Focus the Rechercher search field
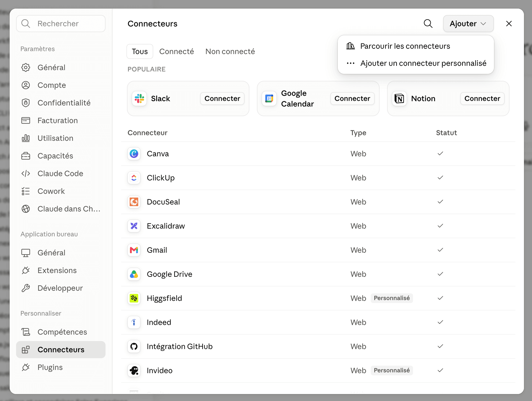This screenshot has width=532, height=401. point(61,24)
